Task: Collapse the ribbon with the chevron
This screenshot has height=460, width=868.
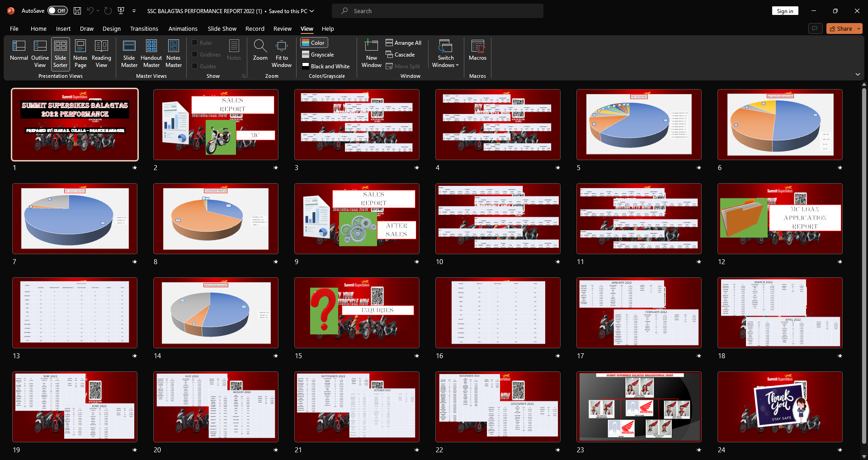Action: 858,74
